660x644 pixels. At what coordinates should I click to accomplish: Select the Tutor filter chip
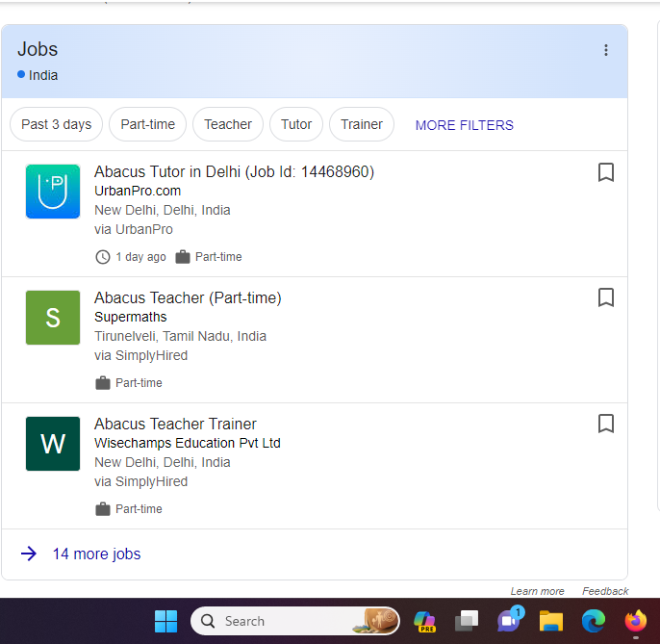click(x=296, y=124)
